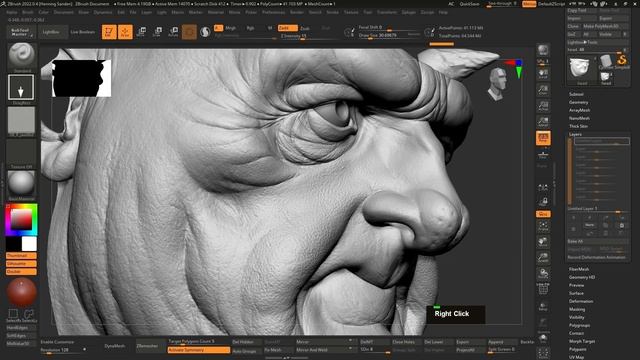
Task: Click the Actual size icon
Action: pyautogui.click(x=543, y=105)
